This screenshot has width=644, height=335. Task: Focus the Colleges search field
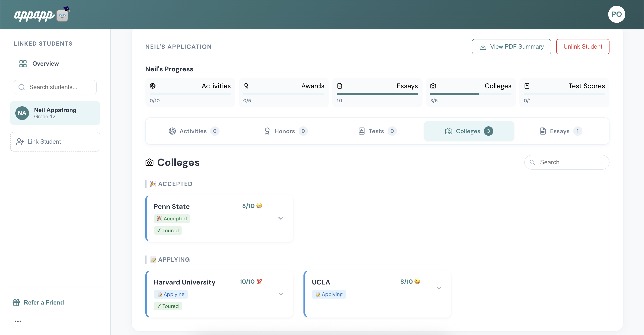(x=566, y=162)
